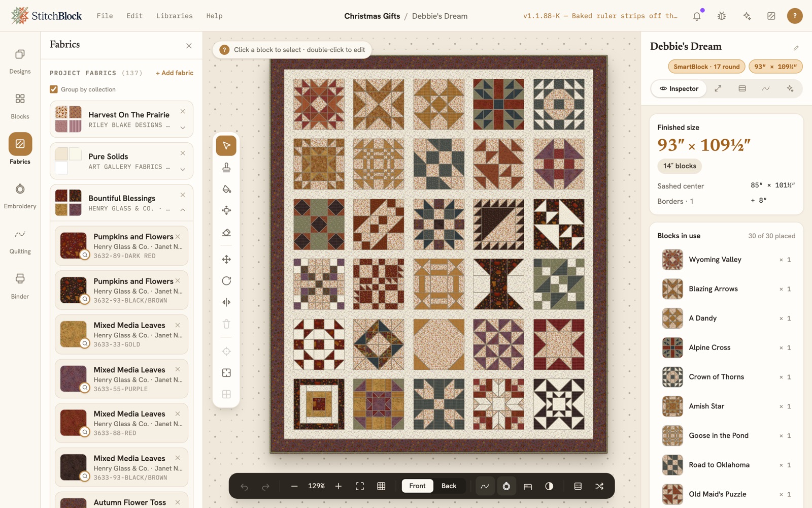
Task: Uncheck Group by collection
Action: point(54,89)
